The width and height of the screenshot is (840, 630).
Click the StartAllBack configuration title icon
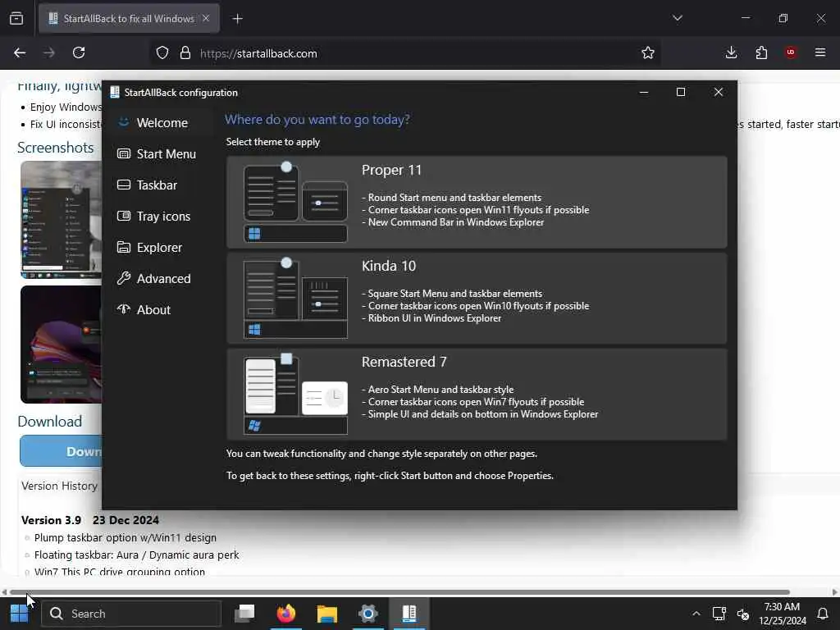115,92
